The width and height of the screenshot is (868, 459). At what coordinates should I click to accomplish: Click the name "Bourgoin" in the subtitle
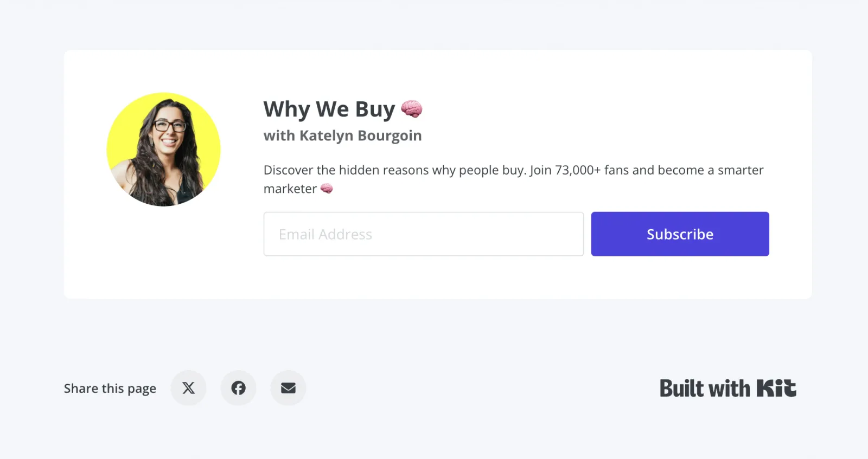[389, 135]
